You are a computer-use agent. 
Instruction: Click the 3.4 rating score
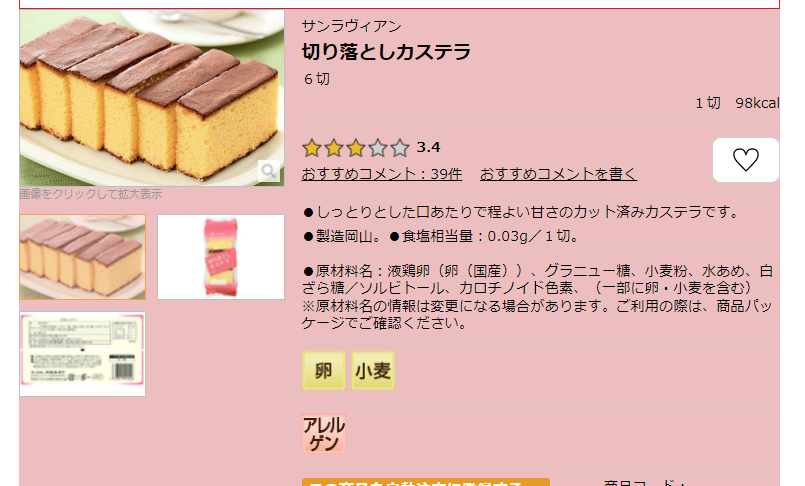click(x=428, y=148)
